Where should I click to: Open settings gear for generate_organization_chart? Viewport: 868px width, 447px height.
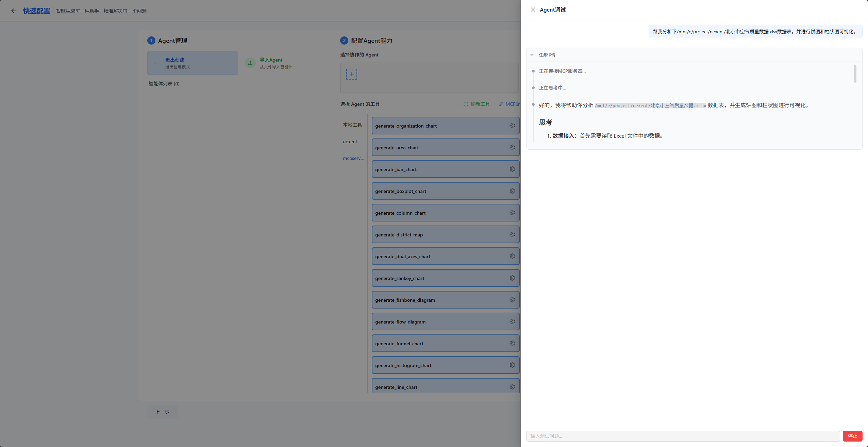point(512,126)
